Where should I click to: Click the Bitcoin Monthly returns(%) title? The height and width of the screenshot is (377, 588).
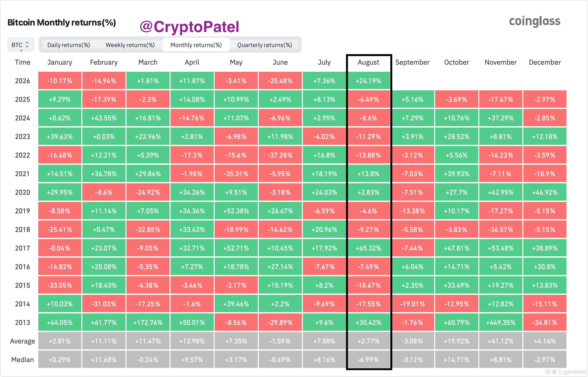click(x=62, y=22)
